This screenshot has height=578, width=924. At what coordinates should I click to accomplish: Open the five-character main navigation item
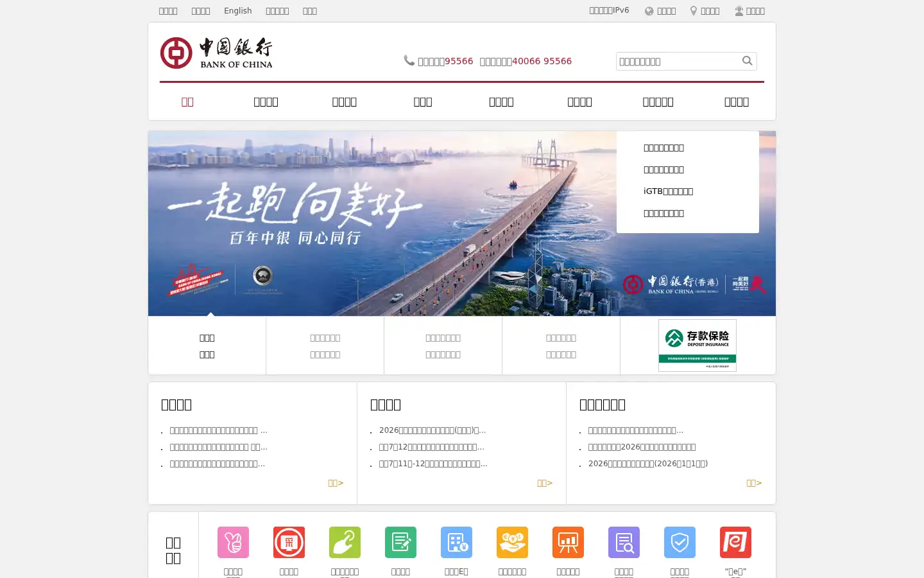pos(658,101)
